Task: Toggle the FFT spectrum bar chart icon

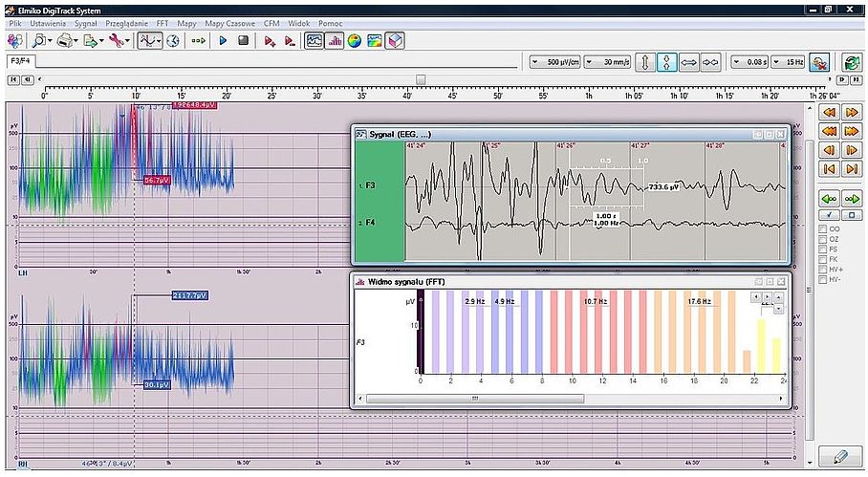Action: click(x=335, y=41)
